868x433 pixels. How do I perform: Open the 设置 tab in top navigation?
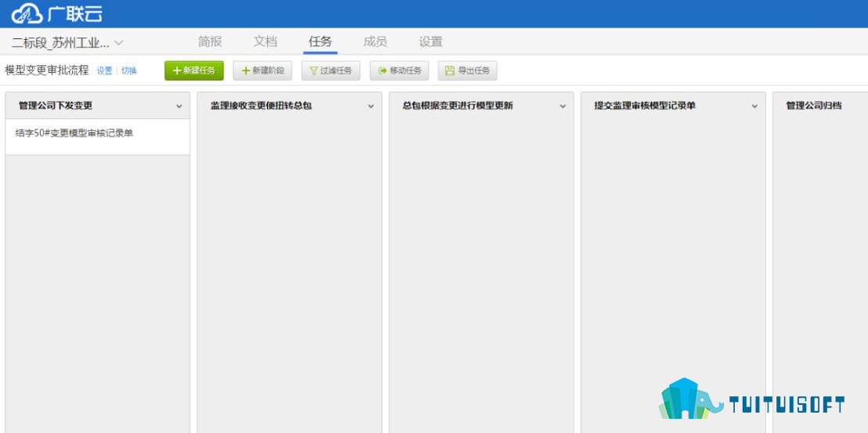[431, 41]
